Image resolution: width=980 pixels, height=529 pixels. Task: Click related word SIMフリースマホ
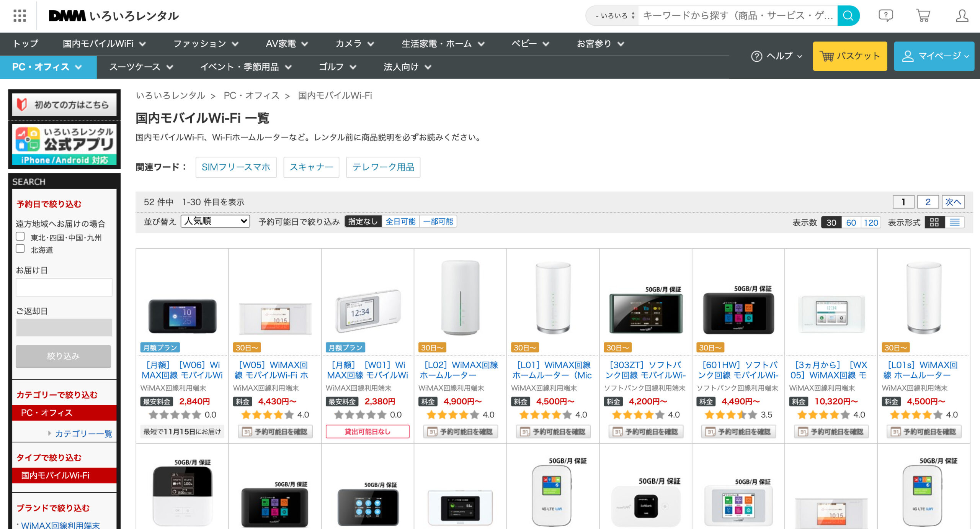[236, 167]
